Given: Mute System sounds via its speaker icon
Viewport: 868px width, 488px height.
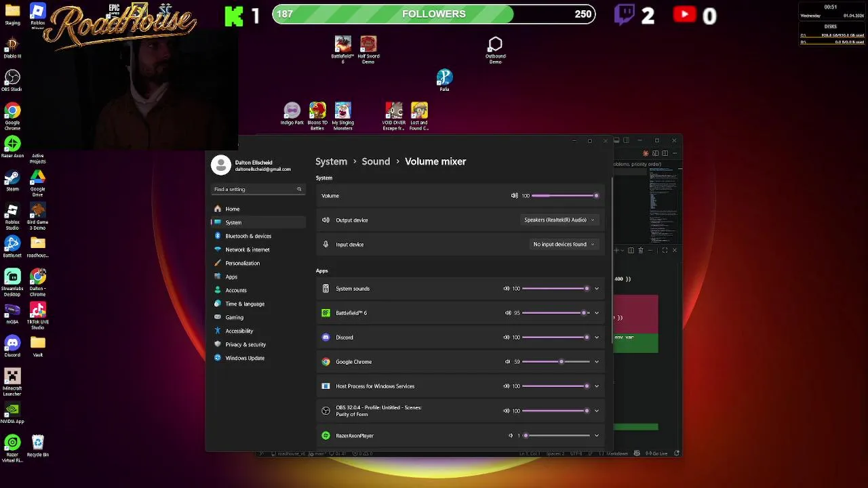Looking at the screenshot, I should (x=507, y=289).
